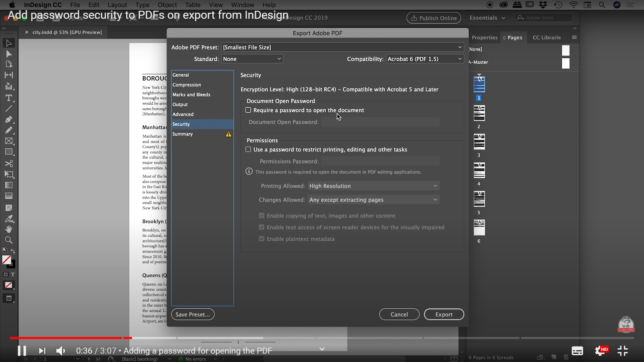Screen dimensions: 644x362
Task: Pick the Content Collector tool
Action: 9,86
